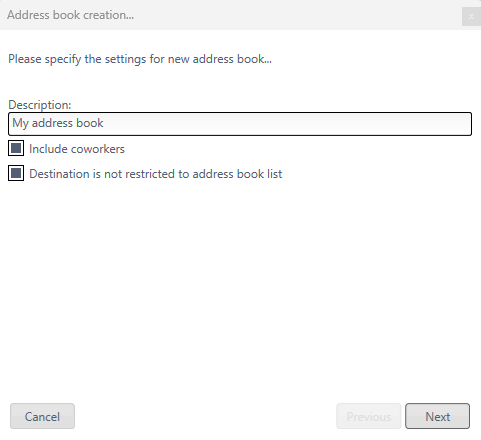Click the Include coworkers label text
The height and width of the screenshot is (440, 481).
click(x=77, y=149)
